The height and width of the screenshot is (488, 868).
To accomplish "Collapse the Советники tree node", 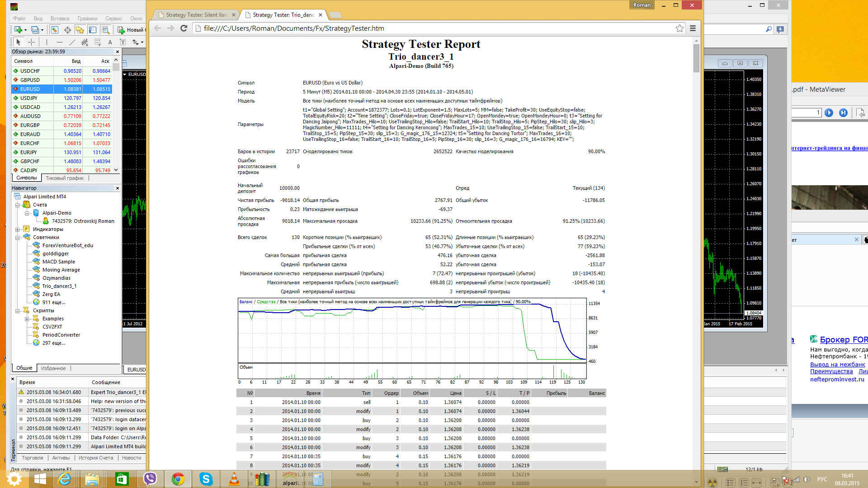I will point(18,237).
